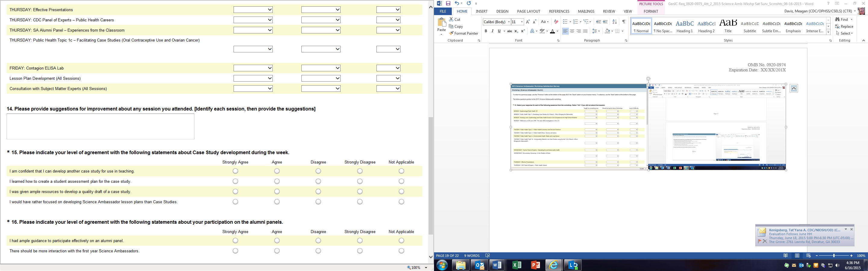Image resolution: width=868 pixels, height=271 pixels.
Task: Click the Windows Start button
Action: click(x=442, y=265)
